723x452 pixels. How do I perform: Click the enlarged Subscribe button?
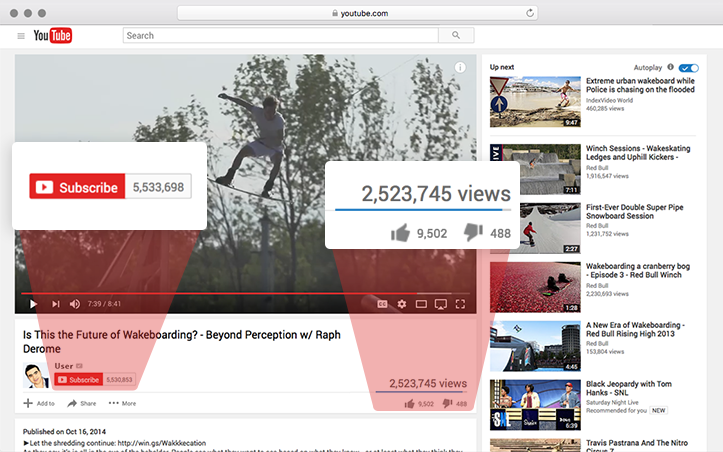(x=77, y=186)
